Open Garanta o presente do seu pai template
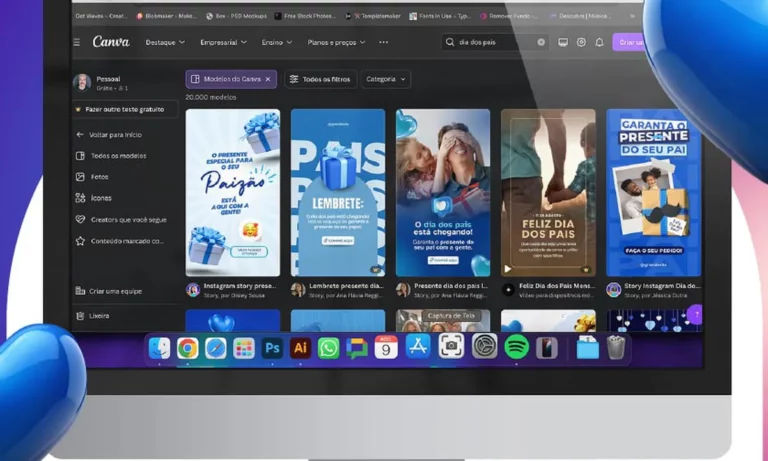This screenshot has height=461, width=768. click(x=654, y=193)
